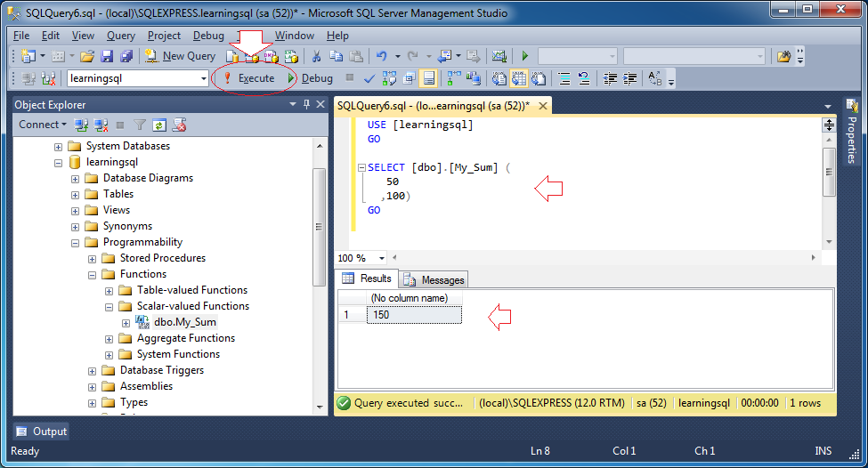Image resolution: width=868 pixels, height=468 pixels.
Task: Click the Uncomment Selected Lines icon
Action: [x=584, y=79]
